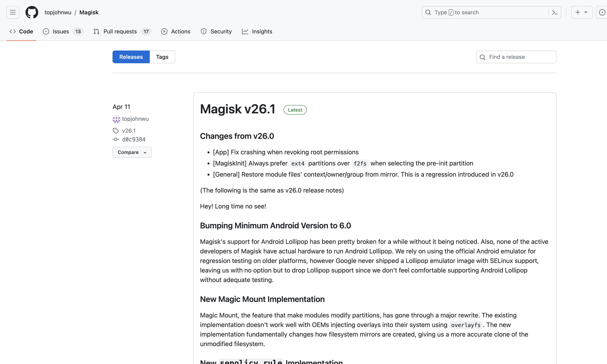Open the issues icon at top right
Image resolution: width=607 pixels, height=364 pixels.
pos(602,12)
